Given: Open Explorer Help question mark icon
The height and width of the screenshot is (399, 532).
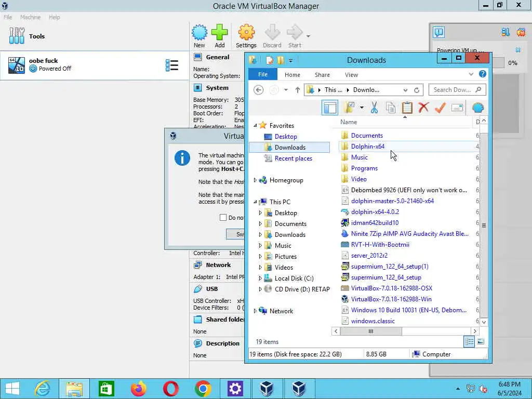Looking at the screenshot, I should [483, 74].
